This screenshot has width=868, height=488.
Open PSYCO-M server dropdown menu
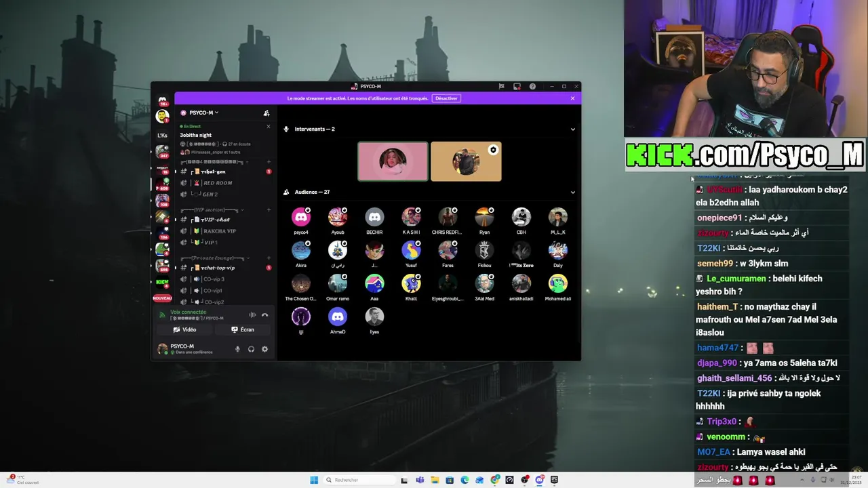click(x=203, y=113)
